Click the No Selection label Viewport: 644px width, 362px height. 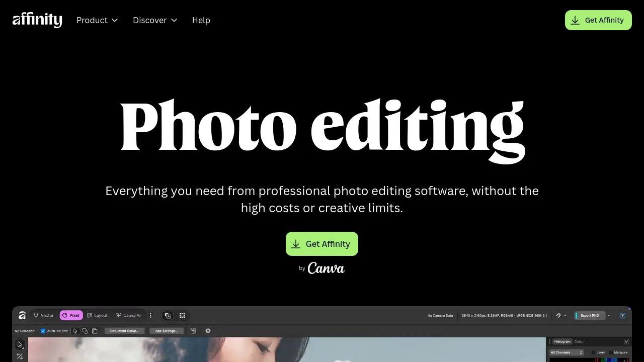25,331
